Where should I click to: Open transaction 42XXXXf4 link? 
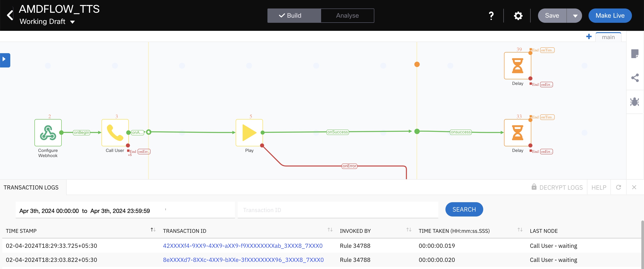(242, 246)
